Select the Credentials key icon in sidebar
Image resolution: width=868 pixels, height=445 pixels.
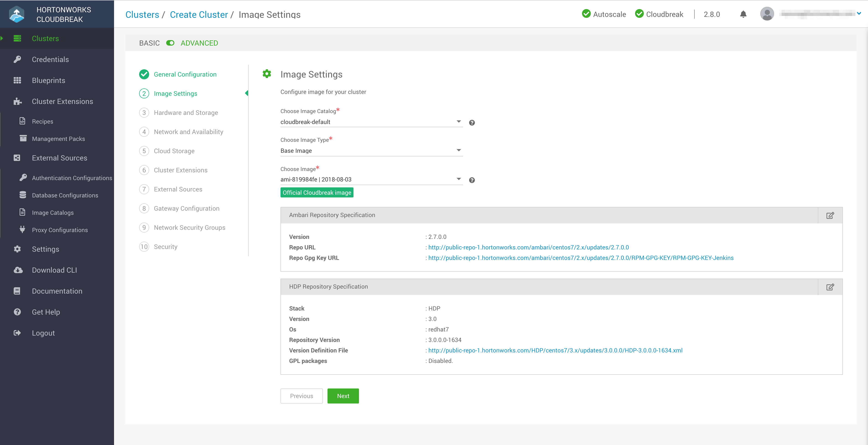[x=17, y=59]
